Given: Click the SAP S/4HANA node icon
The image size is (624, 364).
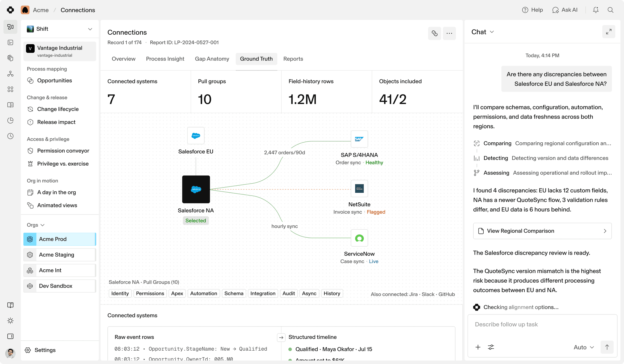Looking at the screenshot, I should [x=359, y=139].
